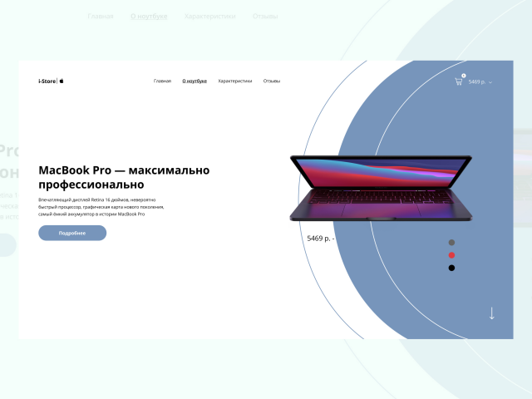
Task: Open the Главная menu item
Action: pyautogui.click(x=162, y=81)
